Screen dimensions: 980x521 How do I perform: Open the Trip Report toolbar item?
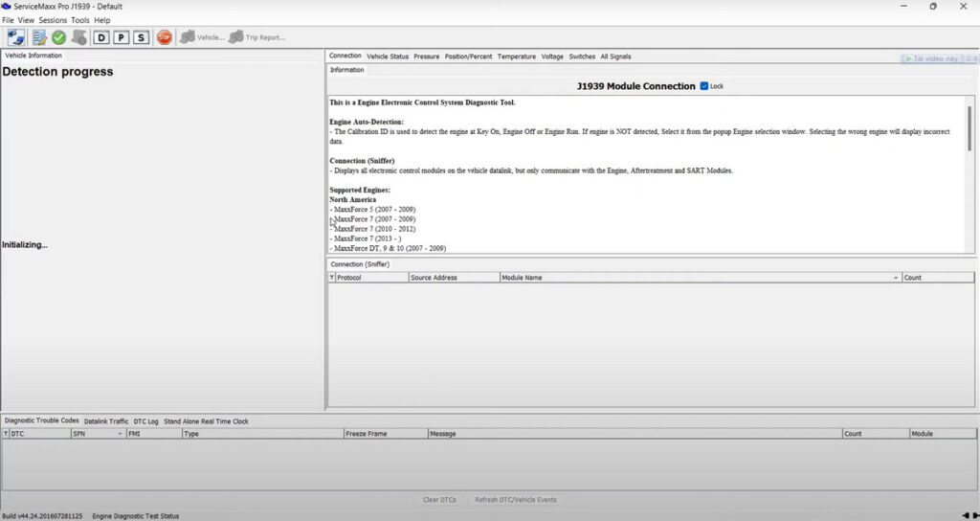click(x=256, y=37)
